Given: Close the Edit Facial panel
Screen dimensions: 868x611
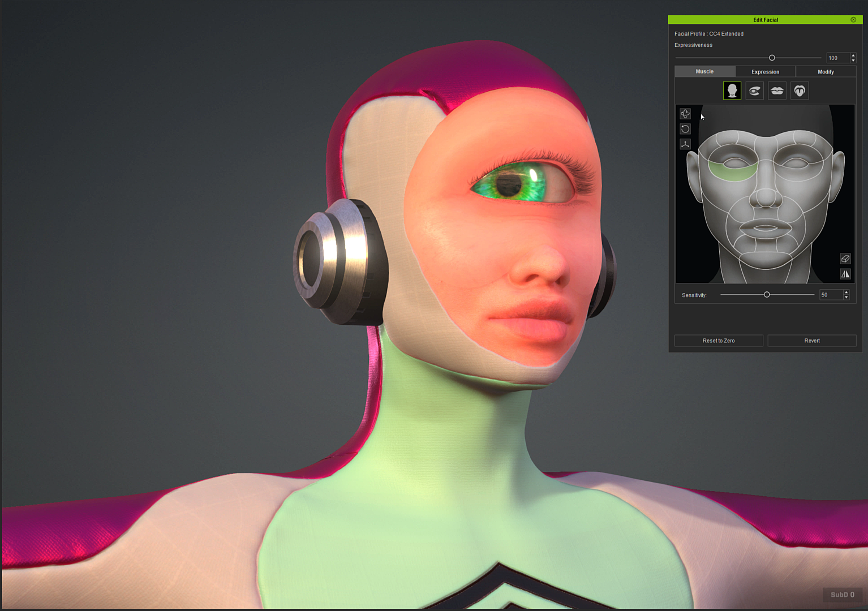Looking at the screenshot, I should [853, 20].
